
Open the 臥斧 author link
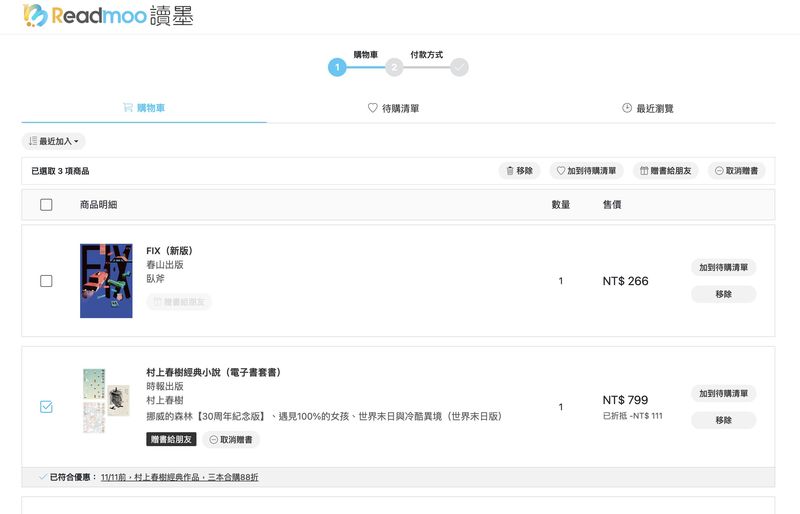pos(155,279)
